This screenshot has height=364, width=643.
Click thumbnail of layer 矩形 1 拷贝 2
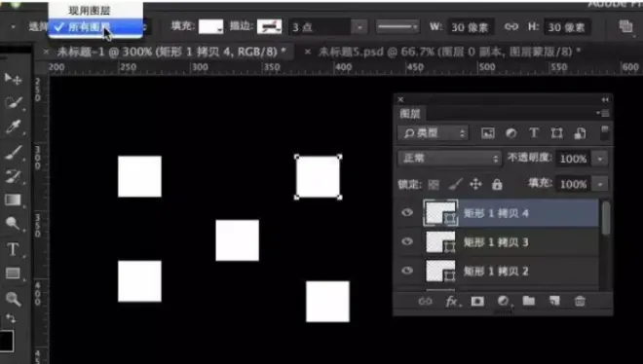pyautogui.click(x=440, y=272)
